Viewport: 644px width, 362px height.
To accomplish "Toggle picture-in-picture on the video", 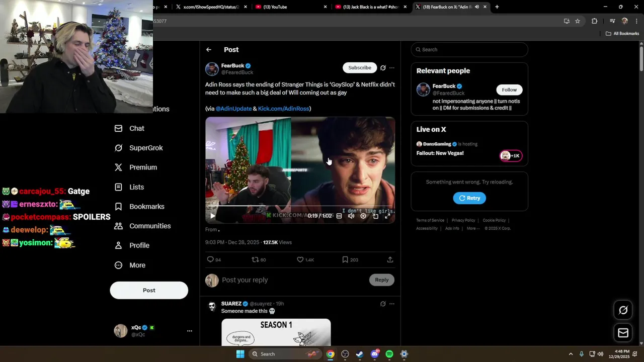I will [x=375, y=216].
